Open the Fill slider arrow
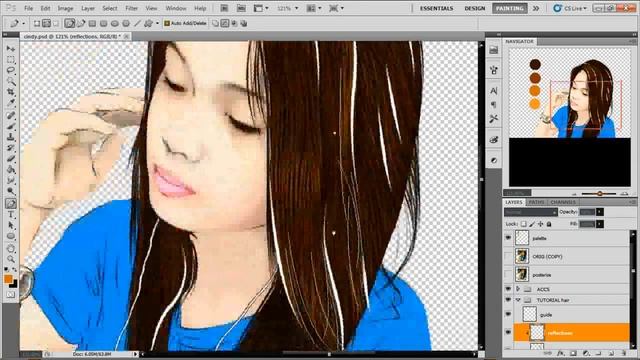This screenshot has width=640, height=360. click(600, 224)
